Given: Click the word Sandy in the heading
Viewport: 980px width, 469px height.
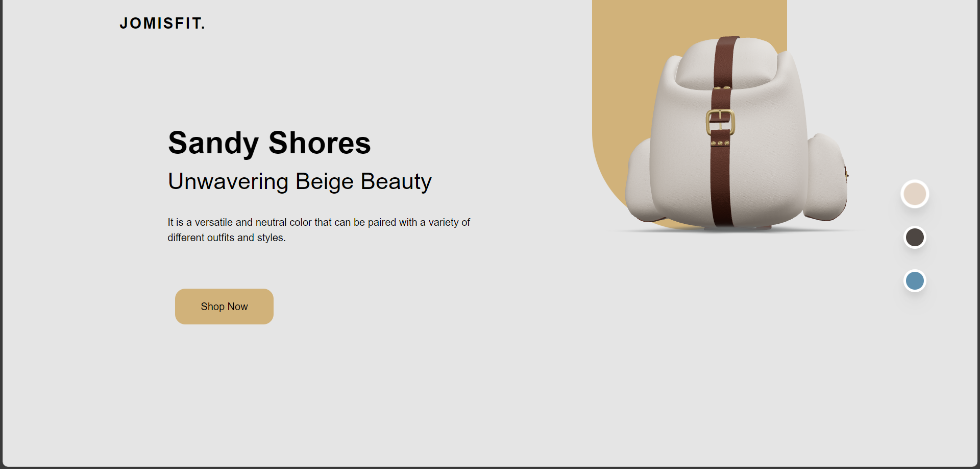Looking at the screenshot, I should coord(213,143).
